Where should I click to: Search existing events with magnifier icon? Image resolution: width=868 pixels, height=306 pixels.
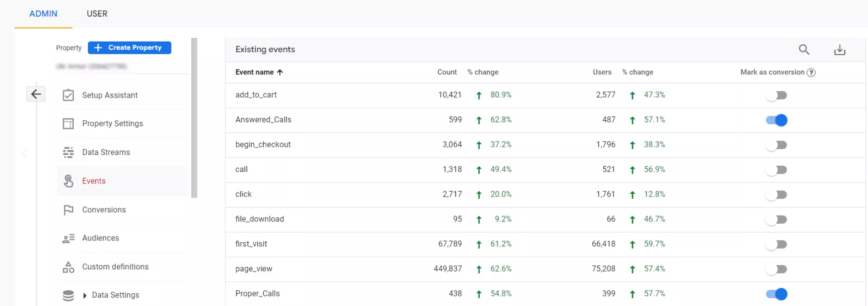(804, 49)
